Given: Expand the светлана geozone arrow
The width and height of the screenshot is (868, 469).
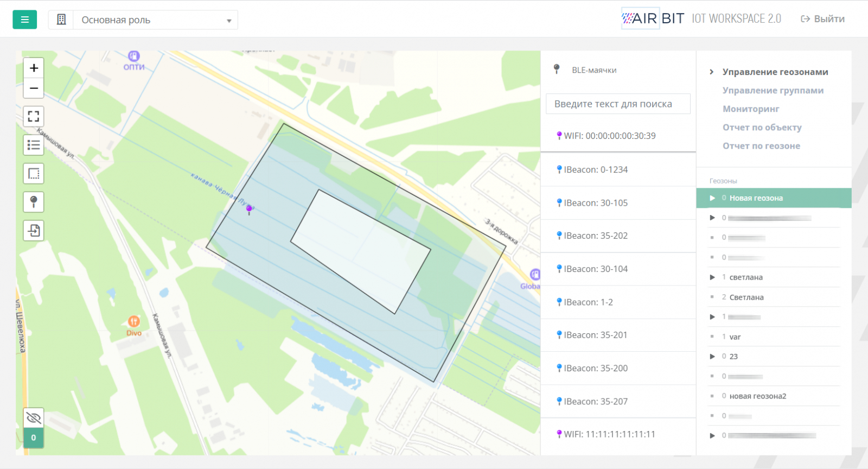Looking at the screenshot, I should (x=712, y=277).
